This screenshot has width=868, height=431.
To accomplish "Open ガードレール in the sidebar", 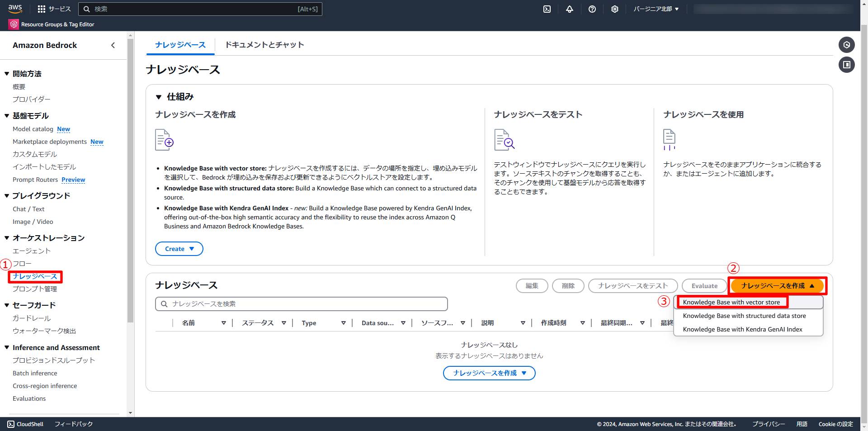I will point(32,318).
